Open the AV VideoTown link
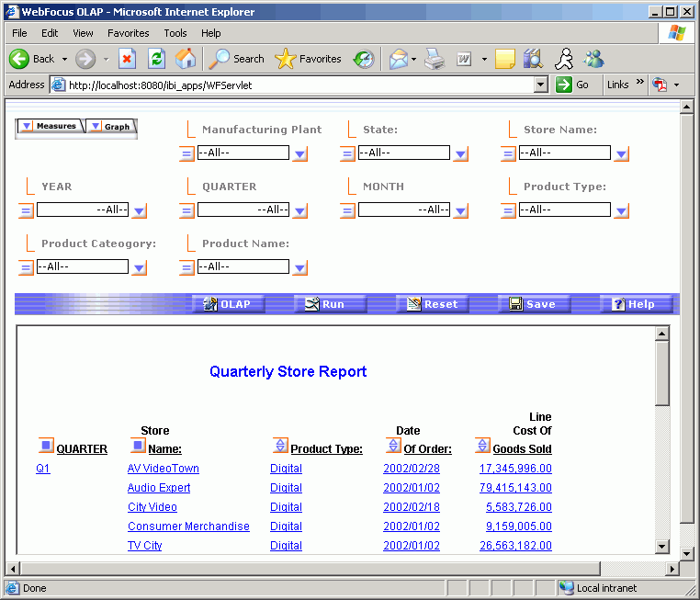 pyautogui.click(x=164, y=469)
